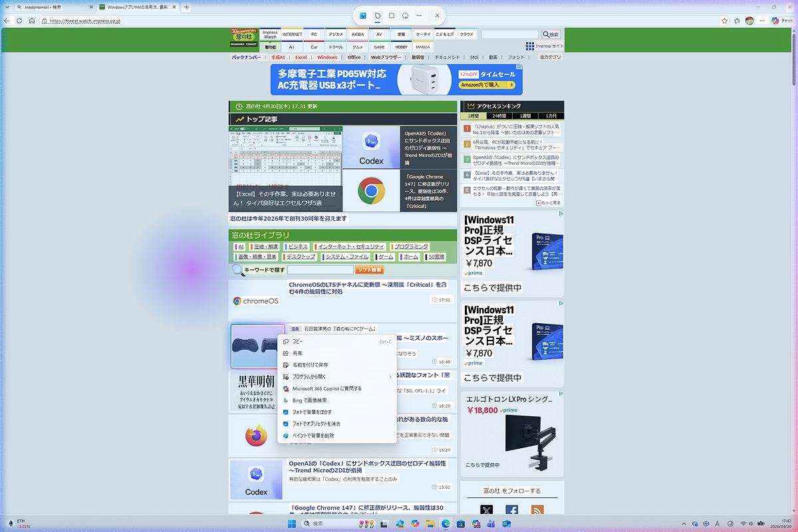This screenshot has height=532, width=798.
Task: Select Bing で画像検索 menu entry
Action: [337, 400]
